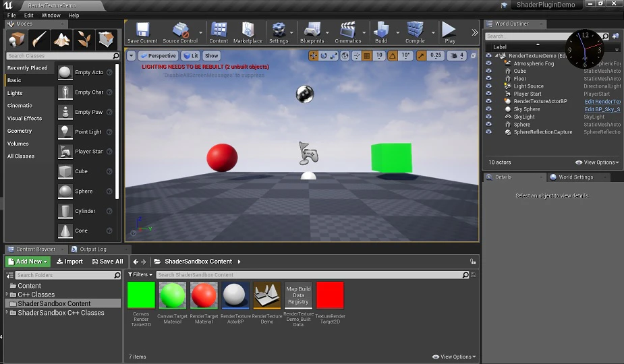Viewport: 624px width, 364px height.
Task: Open the Perspective view dropdown
Action: tap(158, 56)
